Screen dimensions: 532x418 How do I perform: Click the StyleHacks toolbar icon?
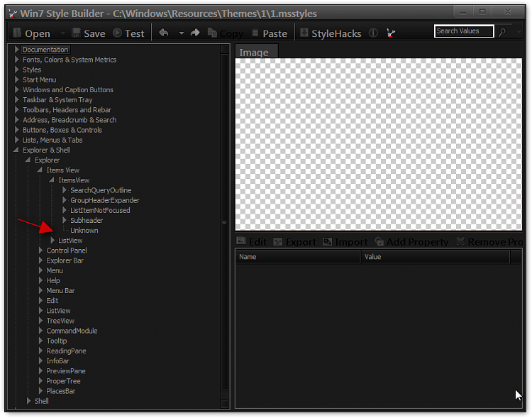click(x=304, y=33)
